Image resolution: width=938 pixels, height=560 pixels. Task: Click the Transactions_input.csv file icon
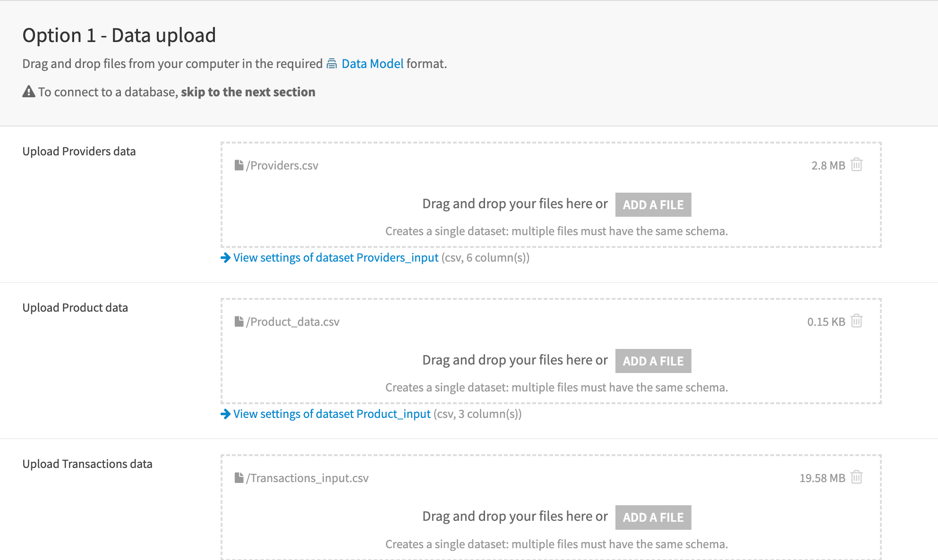[x=239, y=478]
